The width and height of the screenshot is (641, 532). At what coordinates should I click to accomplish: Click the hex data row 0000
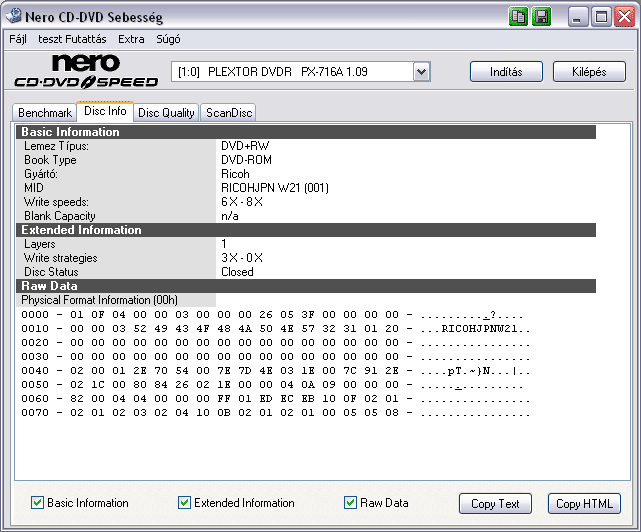tap(272, 315)
